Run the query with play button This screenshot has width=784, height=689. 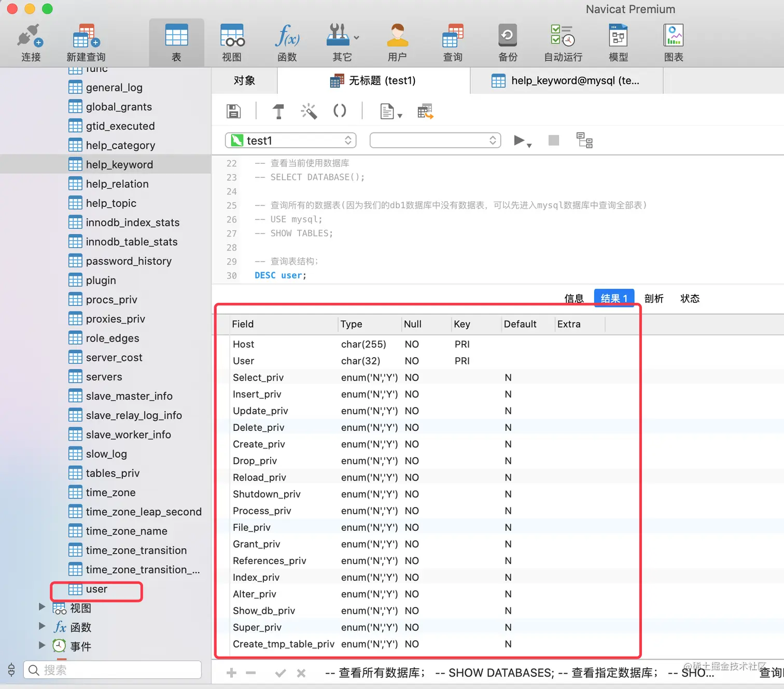(519, 140)
